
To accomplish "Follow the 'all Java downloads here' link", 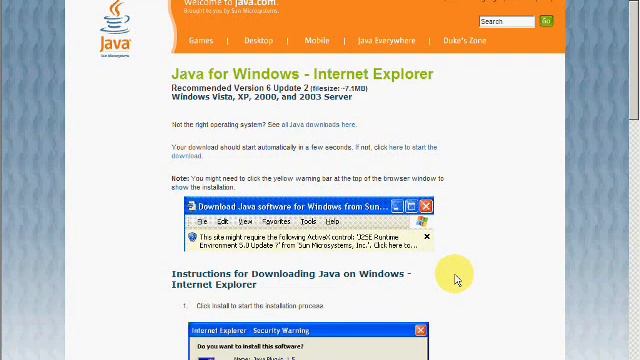I will (319, 124).
